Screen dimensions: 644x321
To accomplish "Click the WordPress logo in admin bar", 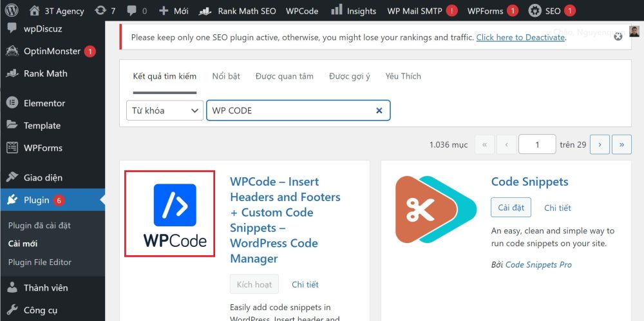I will pyautogui.click(x=11, y=11).
